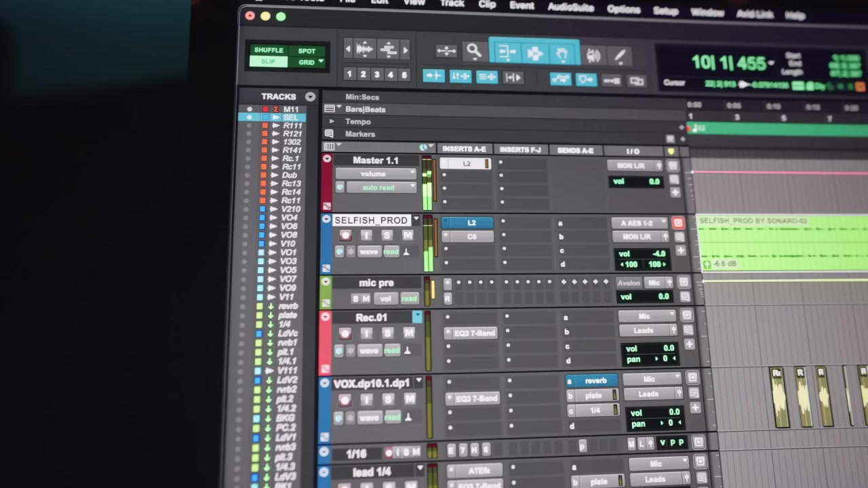Mute the SELFISH_PROD track
The height and width of the screenshot is (488, 868).
click(407, 235)
